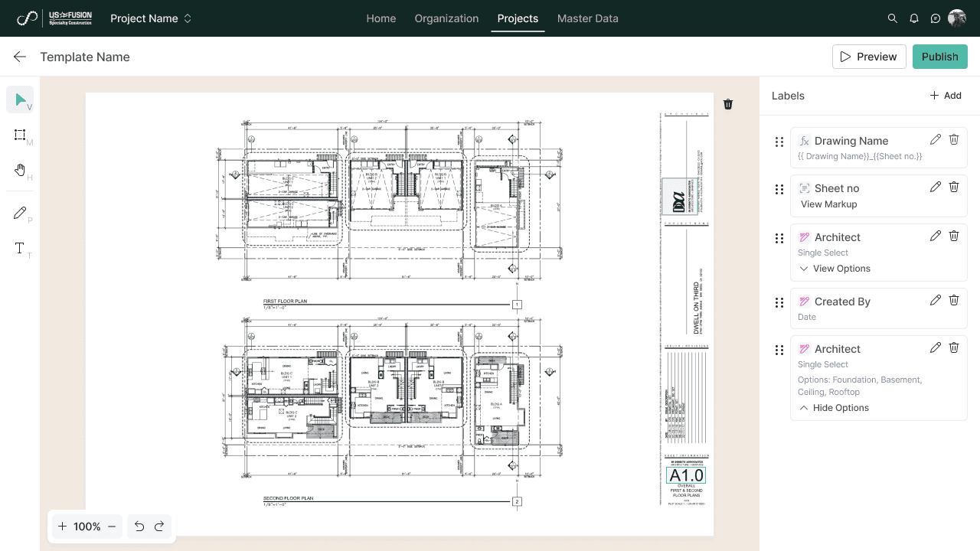This screenshot has height=551, width=980.
Task: Go back using the left arrow
Action: point(20,57)
